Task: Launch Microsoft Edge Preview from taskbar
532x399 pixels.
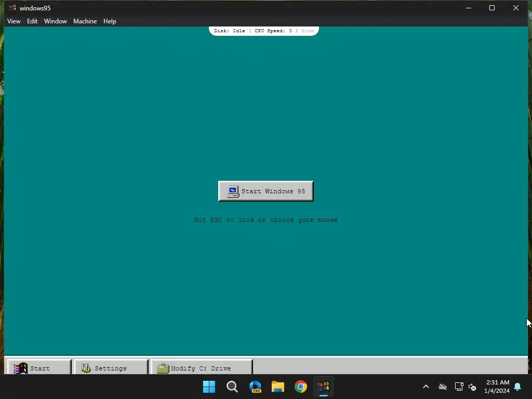Action: coord(255,387)
